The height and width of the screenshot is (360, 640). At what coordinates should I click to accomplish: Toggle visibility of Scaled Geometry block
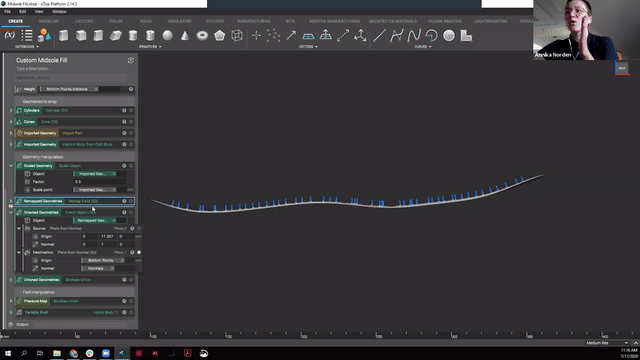131,166
